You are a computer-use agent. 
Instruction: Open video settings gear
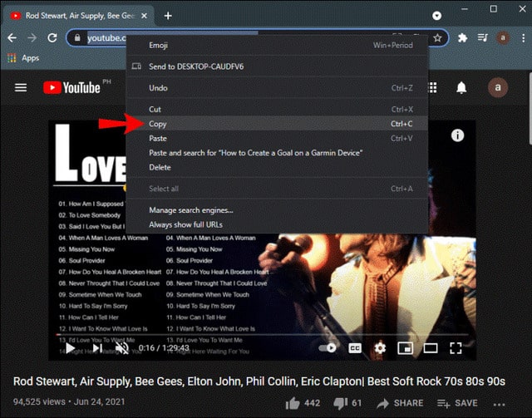[x=380, y=348]
